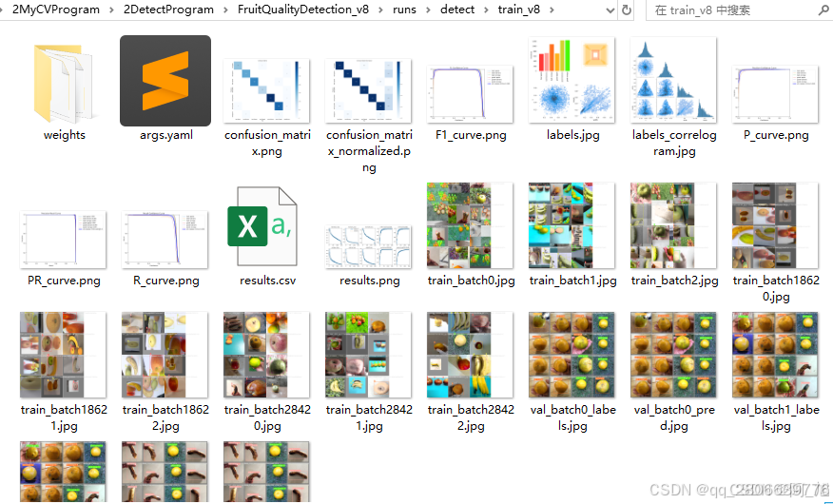This screenshot has height=504, width=833.
Task: Click the train_v8 breadcrumb segment
Action: [x=519, y=10]
